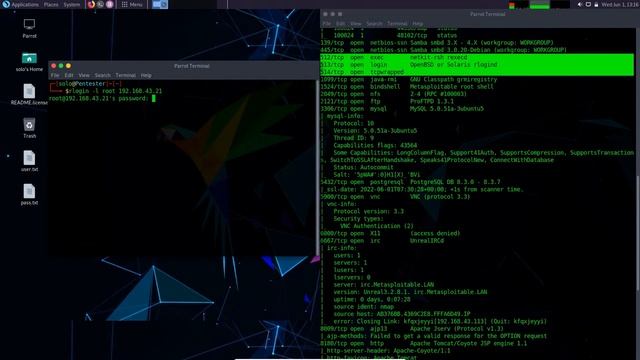Click the right terminal vertical scrollbar
The width and height of the screenshot is (640, 360).
pyautogui.click(x=638, y=233)
